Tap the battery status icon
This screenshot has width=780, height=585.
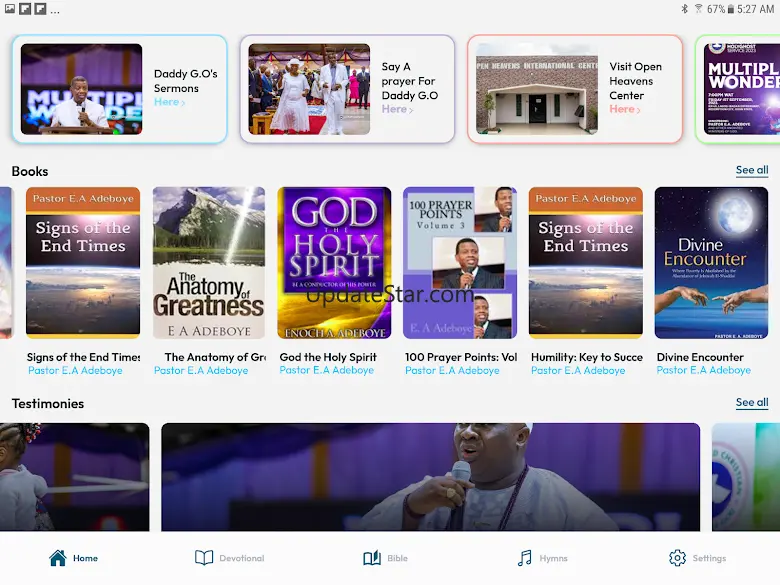[x=731, y=9]
